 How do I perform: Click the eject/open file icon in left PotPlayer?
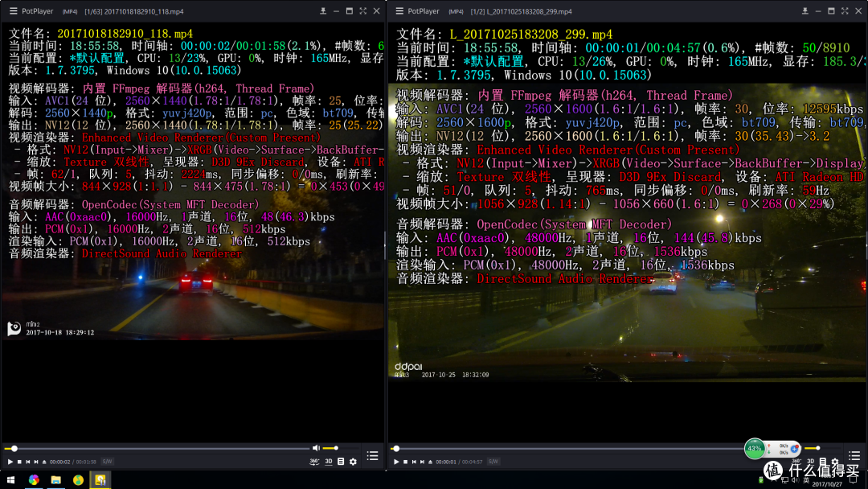(x=44, y=462)
